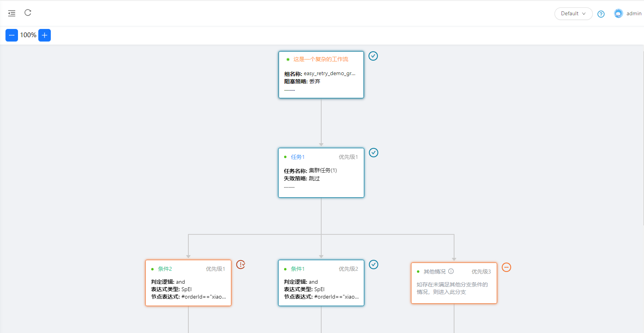Zoom out with the minus button
Viewport: 644px width, 333px height.
pos(12,35)
